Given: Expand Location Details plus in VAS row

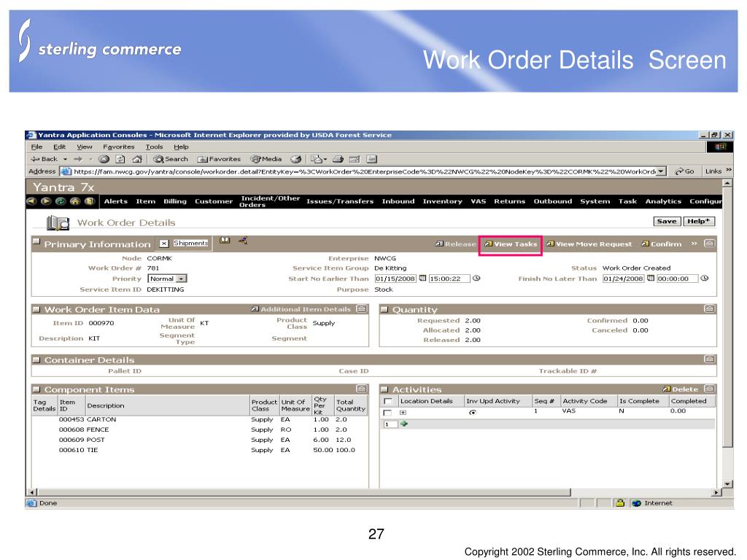Looking at the screenshot, I should [x=403, y=413].
